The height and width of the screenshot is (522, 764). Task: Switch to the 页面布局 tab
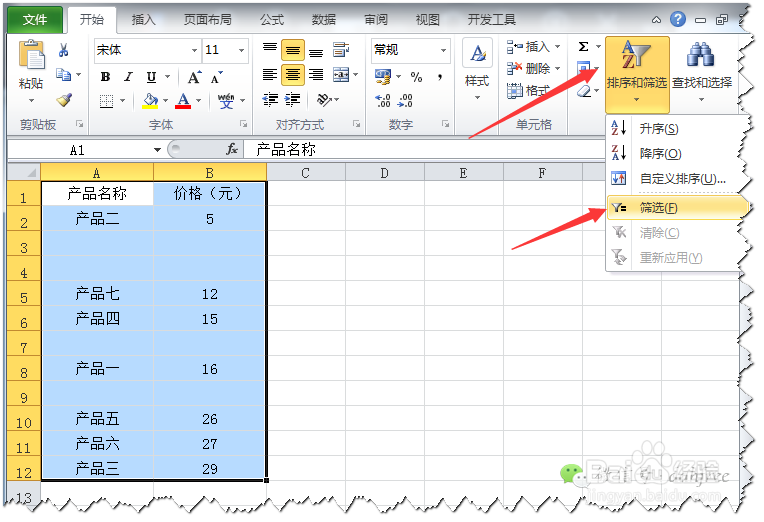tap(207, 19)
